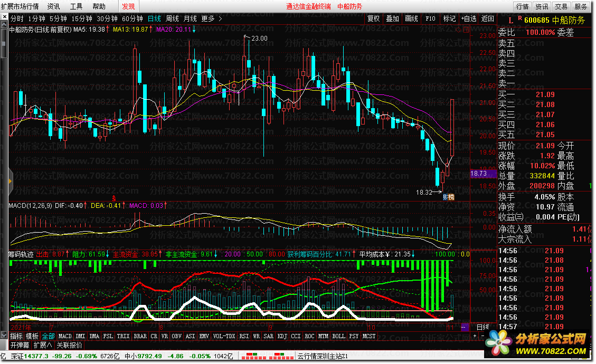Apply the TRIX indicator

[x=123, y=336]
